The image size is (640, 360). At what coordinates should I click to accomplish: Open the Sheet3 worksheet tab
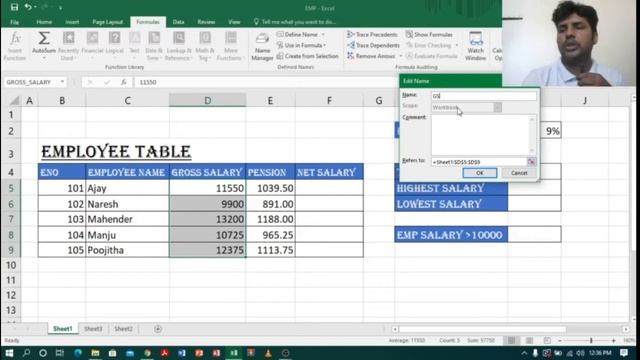[93, 329]
